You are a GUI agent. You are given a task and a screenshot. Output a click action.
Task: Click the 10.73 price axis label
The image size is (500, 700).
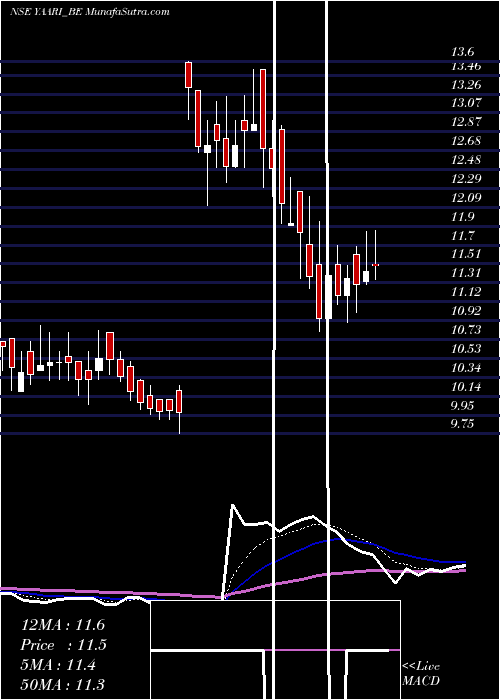(466, 329)
